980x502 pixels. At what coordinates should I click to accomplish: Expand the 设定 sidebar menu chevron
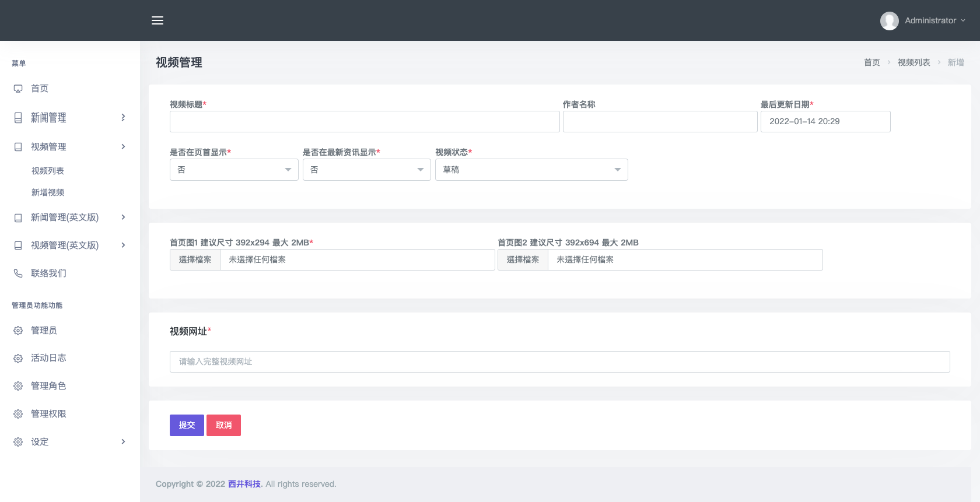123,442
